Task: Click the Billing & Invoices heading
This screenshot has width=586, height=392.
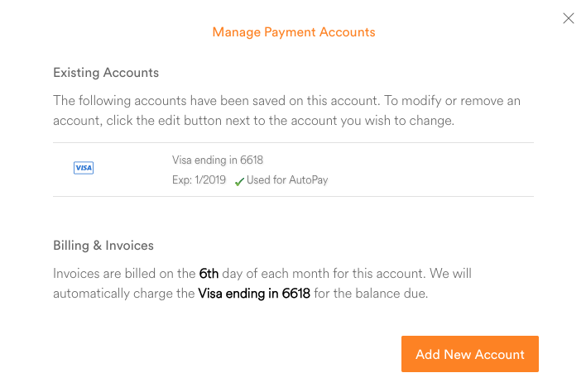Action: 103,246
